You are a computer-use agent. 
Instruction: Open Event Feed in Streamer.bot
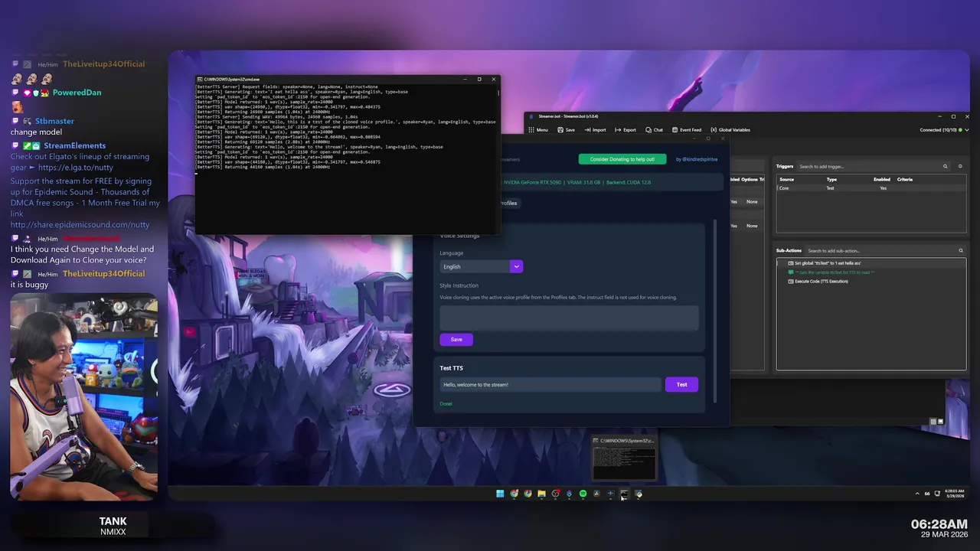[x=687, y=130]
